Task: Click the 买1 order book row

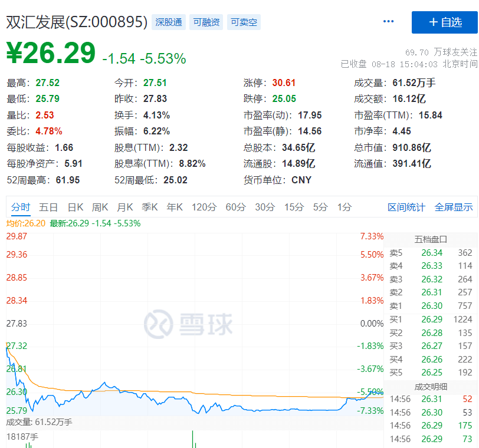Action: pyautogui.click(x=431, y=319)
